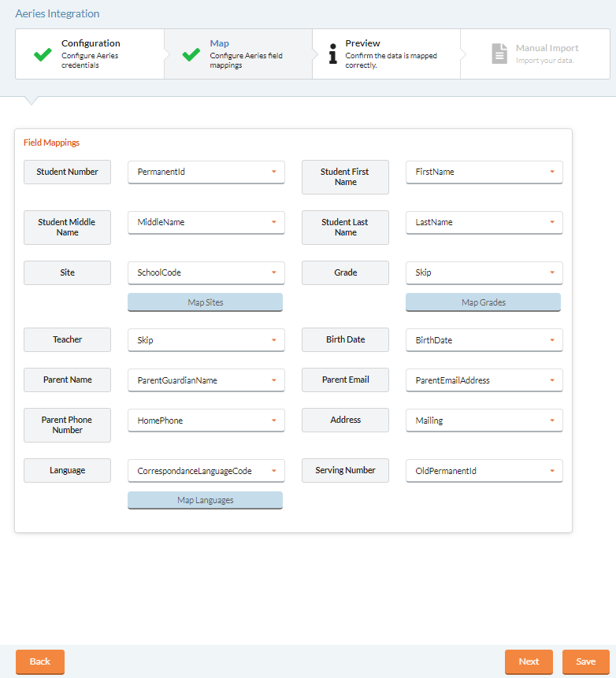Open the Mailing dropdown for Address
This screenshot has width=616, height=678.
(484, 421)
